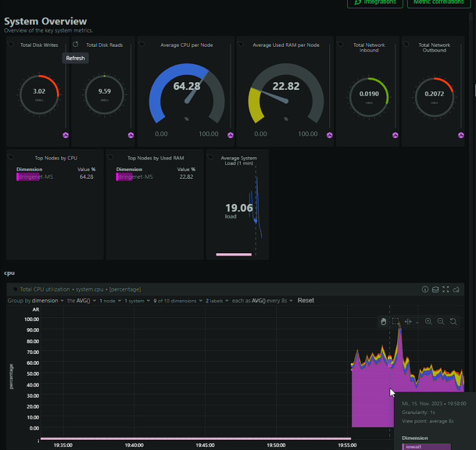Viewport: 476px width, 450px height.
Task: Select the dringenet-MS row in Top Nodes by CPU
Action: [56, 177]
